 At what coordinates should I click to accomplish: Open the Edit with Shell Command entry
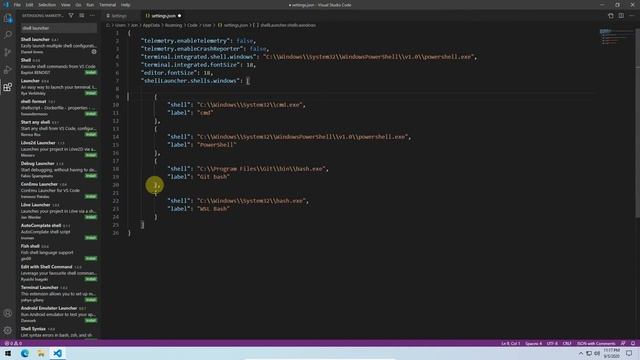click(59, 273)
